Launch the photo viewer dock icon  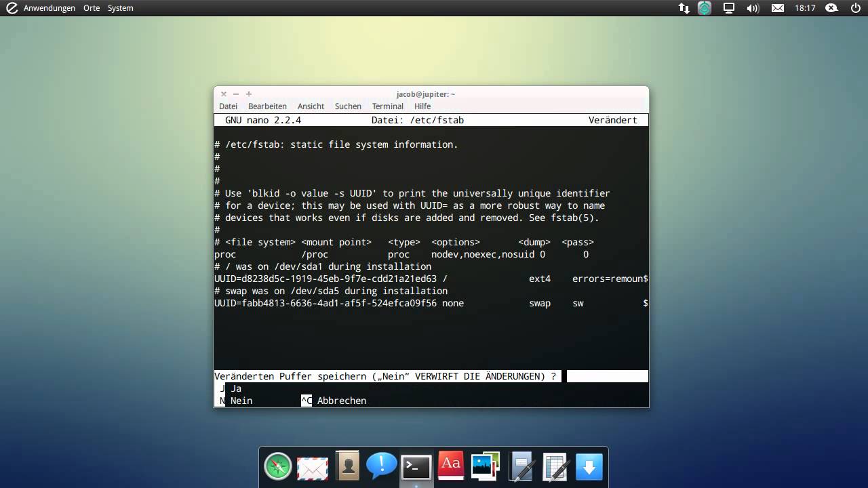[486, 466]
